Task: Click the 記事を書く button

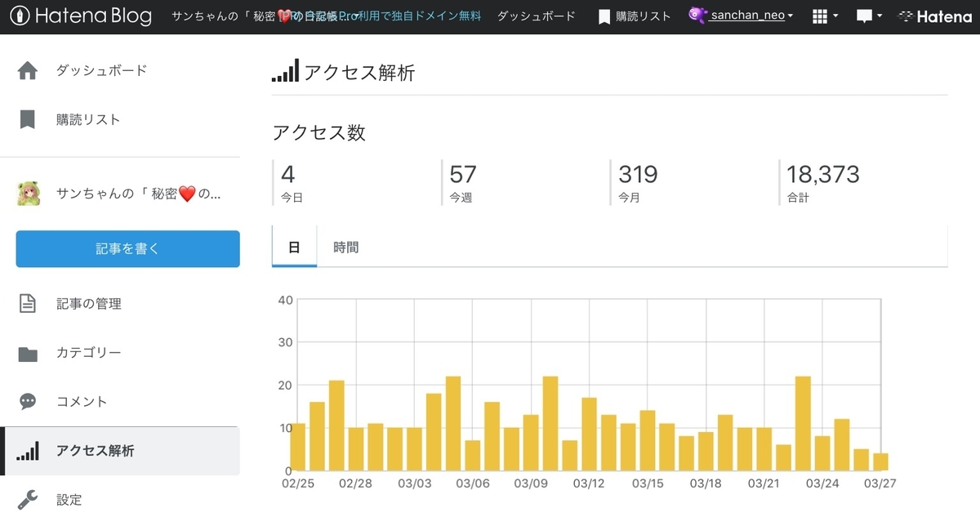Action: pyautogui.click(x=127, y=249)
